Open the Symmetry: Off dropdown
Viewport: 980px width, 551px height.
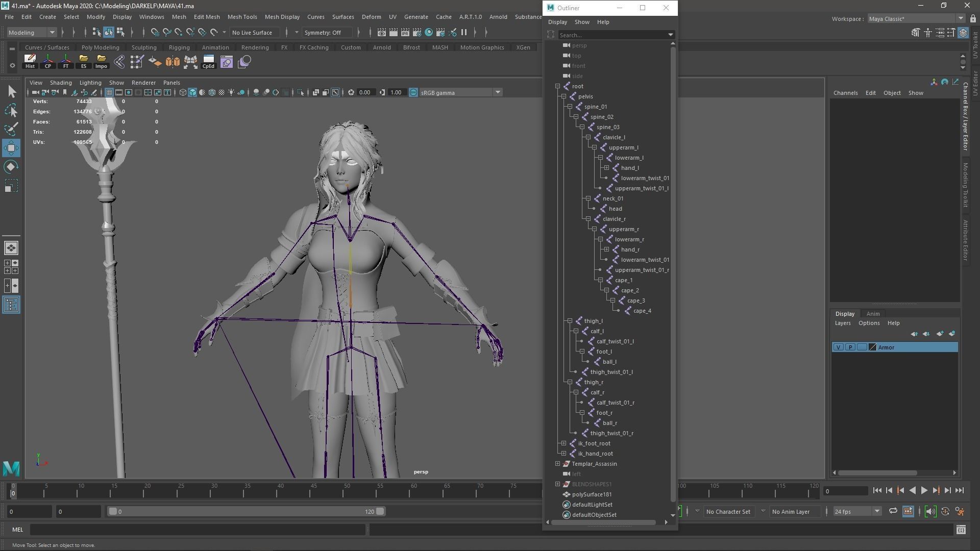[327, 32]
